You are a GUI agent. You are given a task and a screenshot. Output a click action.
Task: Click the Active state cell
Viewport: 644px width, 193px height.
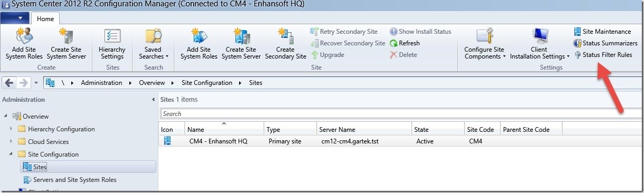(425, 141)
